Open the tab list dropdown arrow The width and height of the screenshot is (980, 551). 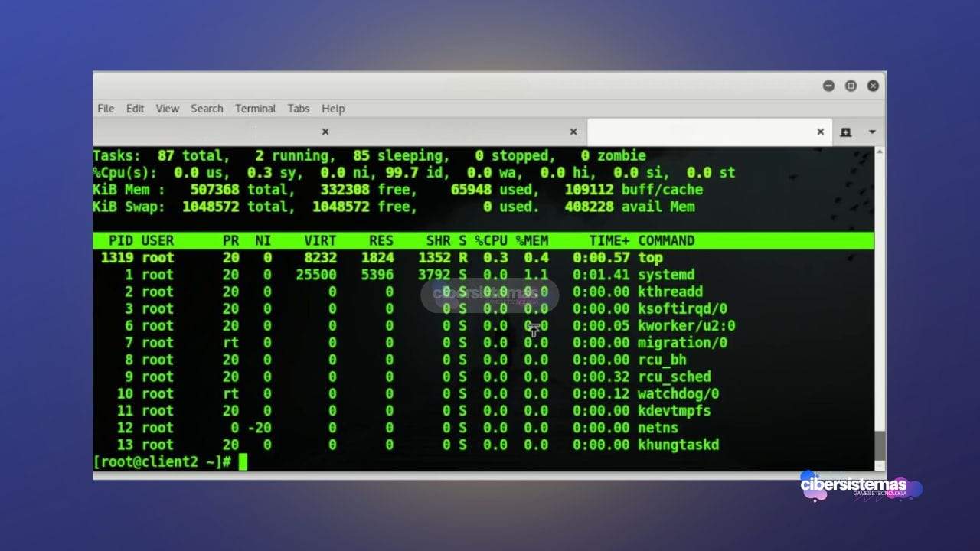873,131
